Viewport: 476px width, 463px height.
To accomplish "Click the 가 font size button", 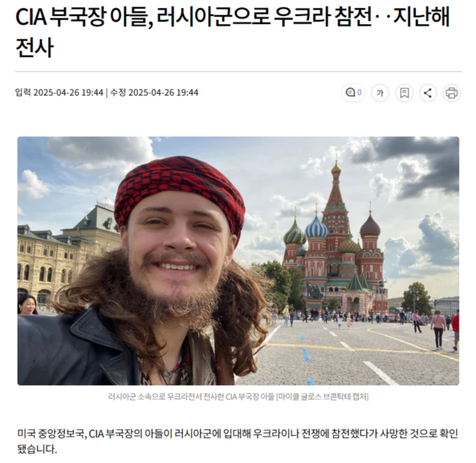I will point(380,93).
